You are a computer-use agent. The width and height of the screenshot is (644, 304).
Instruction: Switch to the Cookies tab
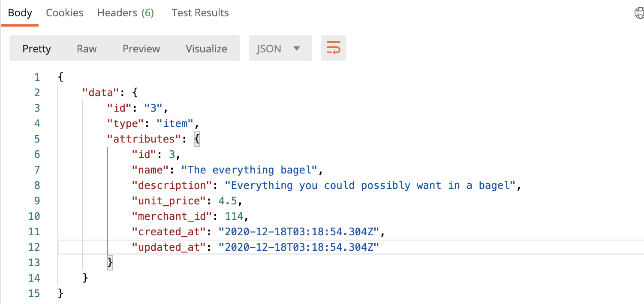pos(65,13)
